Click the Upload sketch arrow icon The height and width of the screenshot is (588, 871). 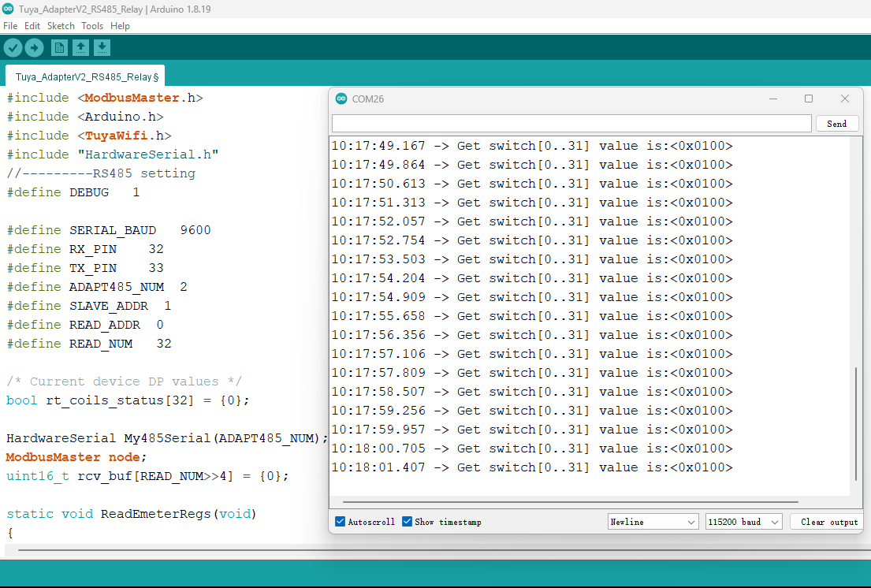(x=34, y=48)
